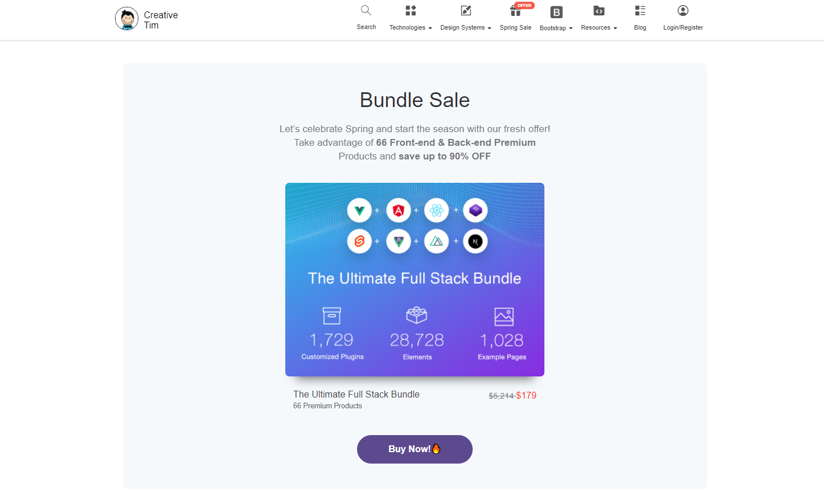Screen dimensions: 824x504
Task: Click the Ultimate Full Stack Bundle banner image
Action: (x=415, y=280)
